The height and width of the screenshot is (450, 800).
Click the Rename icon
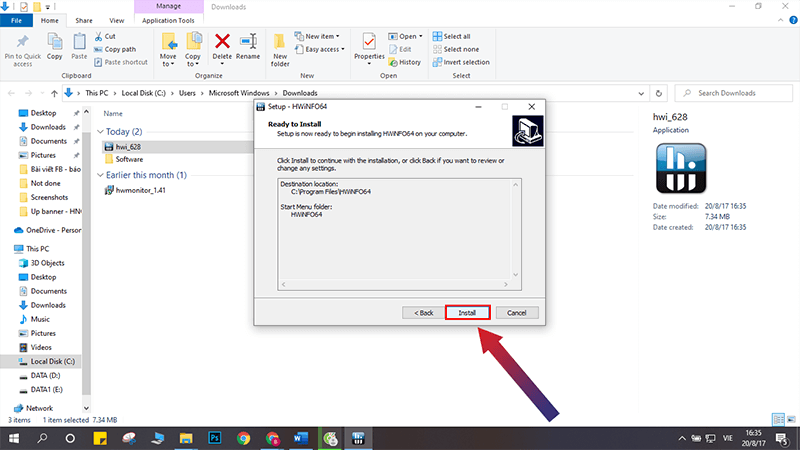click(248, 41)
